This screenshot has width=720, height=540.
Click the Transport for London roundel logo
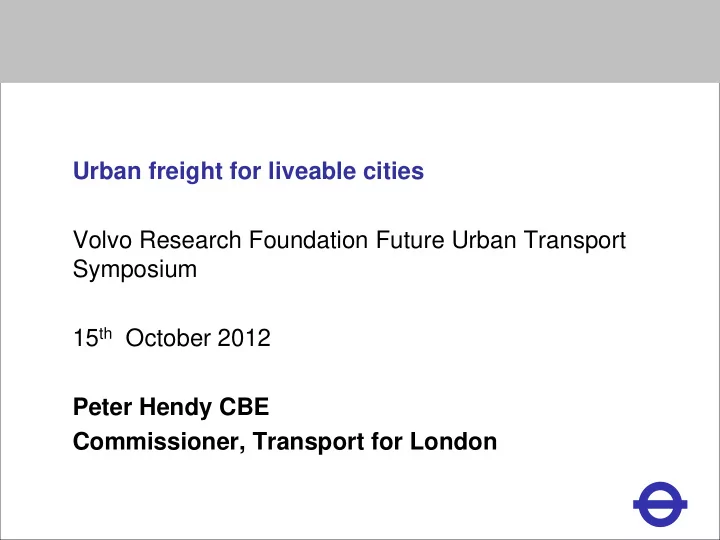click(x=660, y=504)
